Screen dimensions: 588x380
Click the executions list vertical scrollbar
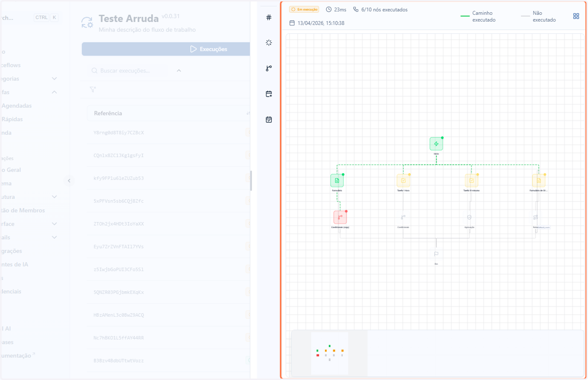pyautogui.click(x=251, y=180)
